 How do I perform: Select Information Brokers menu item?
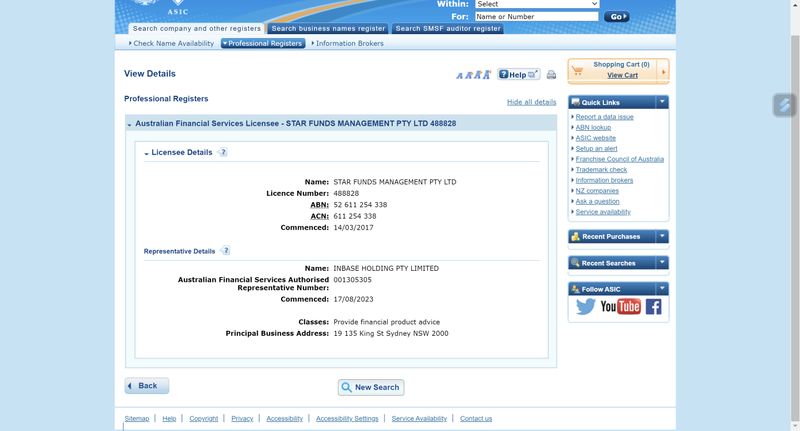[349, 43]
